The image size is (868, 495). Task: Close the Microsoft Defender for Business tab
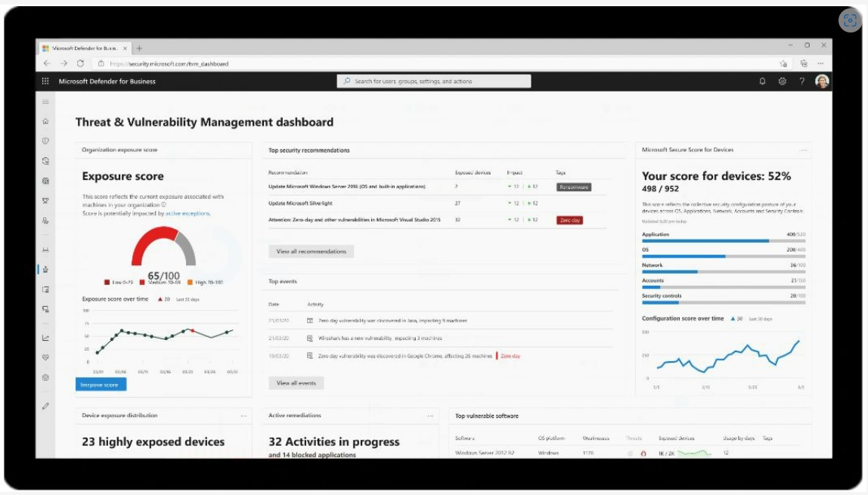(x=125, y=48)
